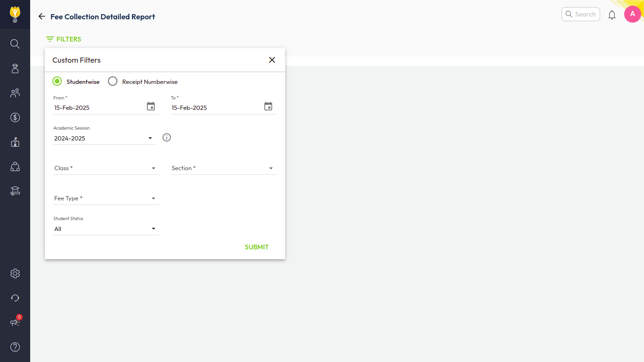Expand the Section dropdown
This screenshot has height=362, width=644.
[x=223, y=168]
